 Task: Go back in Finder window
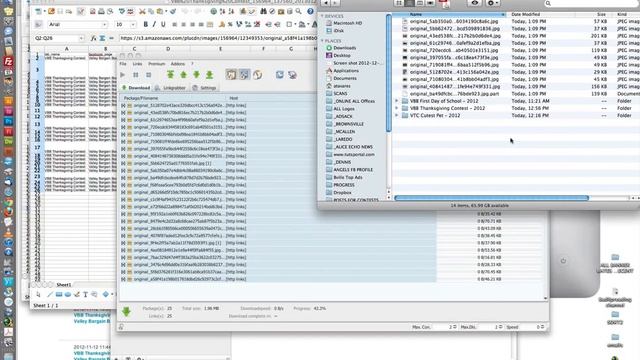click(x=326, y=3)
